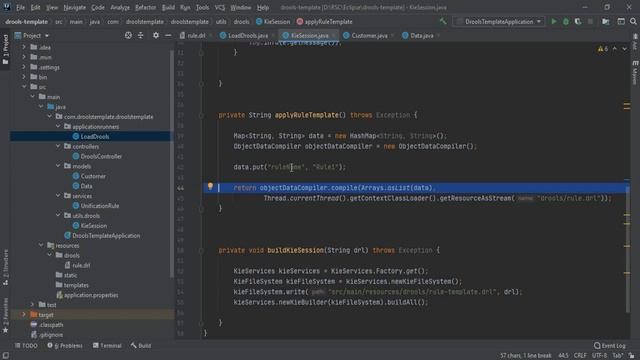Viewport: 640px width, 360px height.
Task: Select application.properties file
Action: click(91, 295)
